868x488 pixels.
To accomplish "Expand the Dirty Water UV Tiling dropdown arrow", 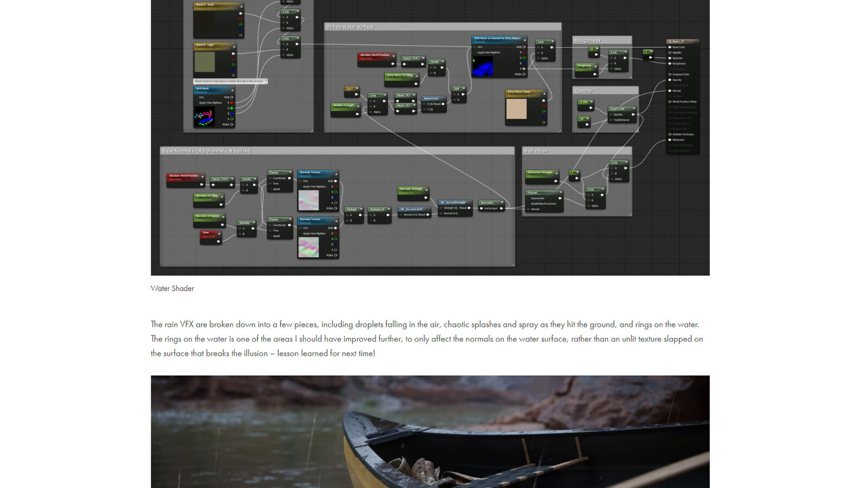I will click(416, 75).
